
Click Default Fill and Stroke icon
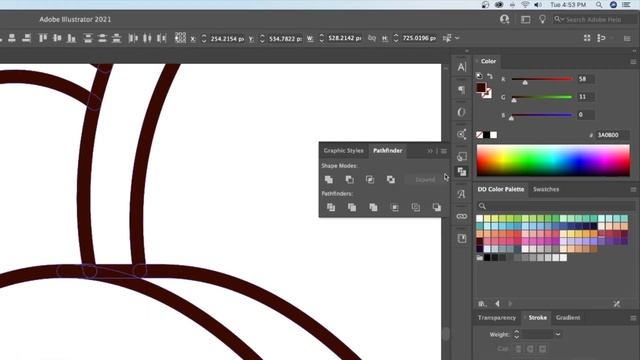click(479, 76)
